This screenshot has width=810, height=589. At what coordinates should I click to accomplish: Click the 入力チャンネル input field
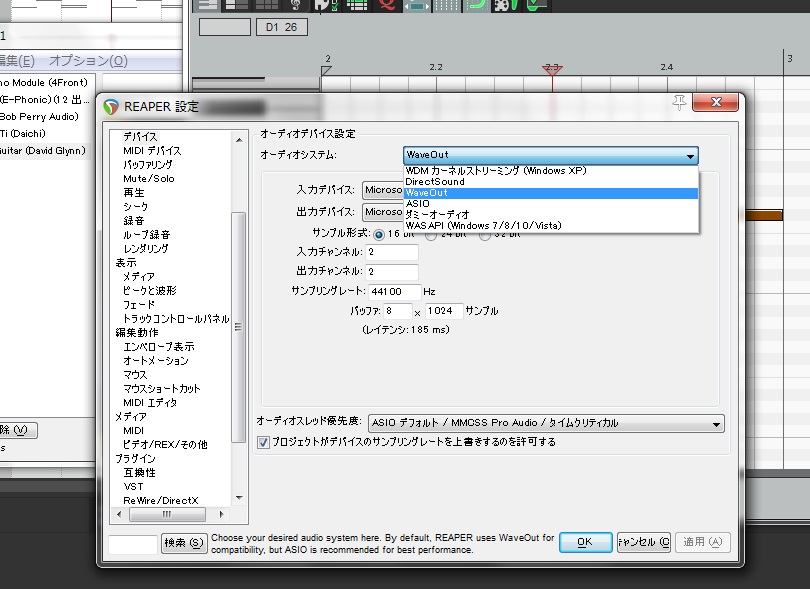(392, 252)
